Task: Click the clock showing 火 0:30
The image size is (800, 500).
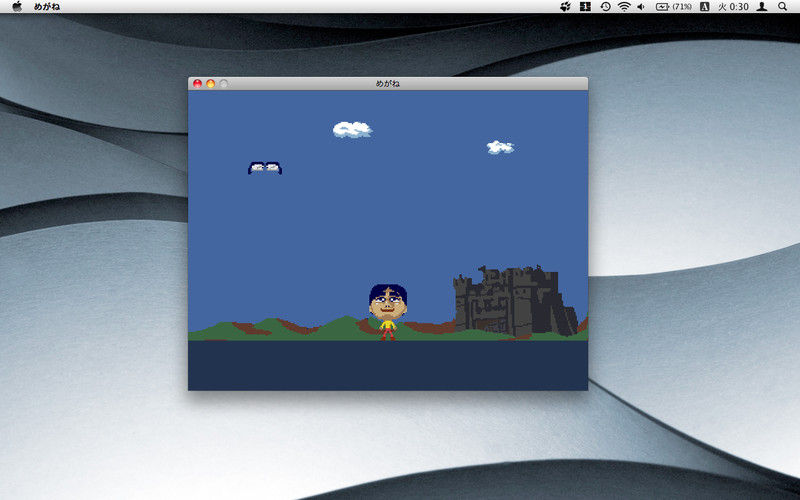Action: click(x=733, y=7)
